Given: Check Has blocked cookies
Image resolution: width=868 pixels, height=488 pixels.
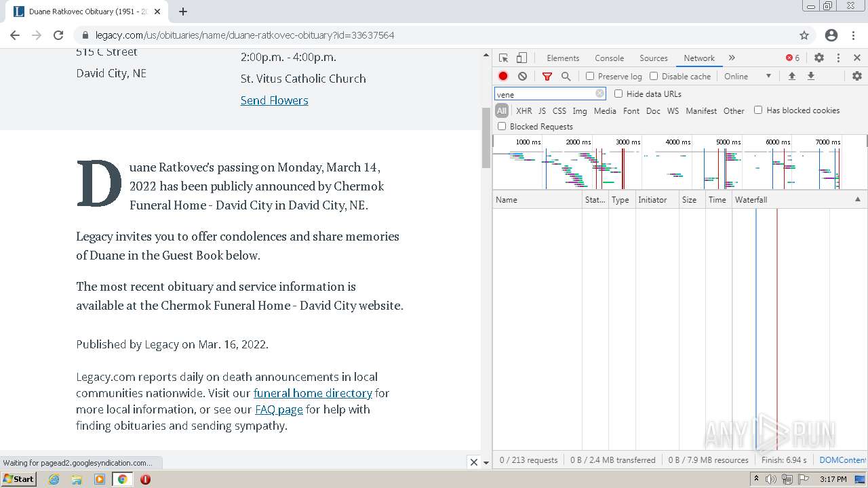Looking at the screenshot, I should coord(758,110).
